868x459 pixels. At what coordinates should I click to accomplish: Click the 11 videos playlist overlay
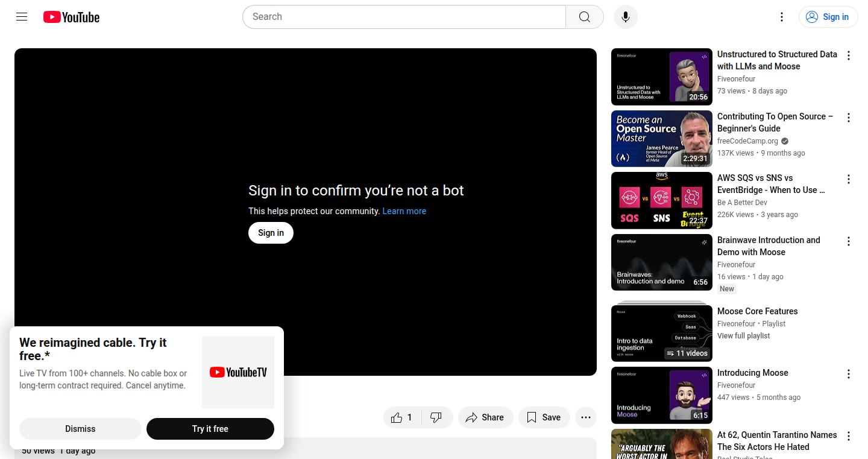coord(687,353)
